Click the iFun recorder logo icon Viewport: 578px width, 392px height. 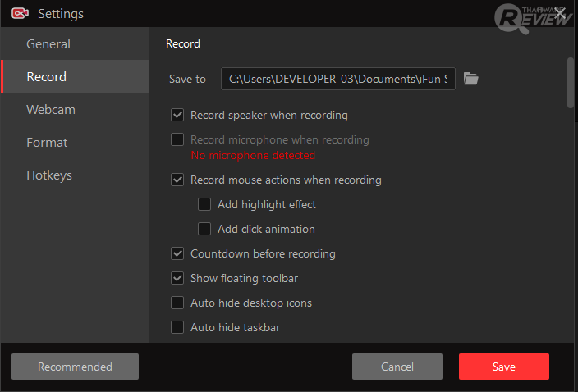(x=20, y=14)
